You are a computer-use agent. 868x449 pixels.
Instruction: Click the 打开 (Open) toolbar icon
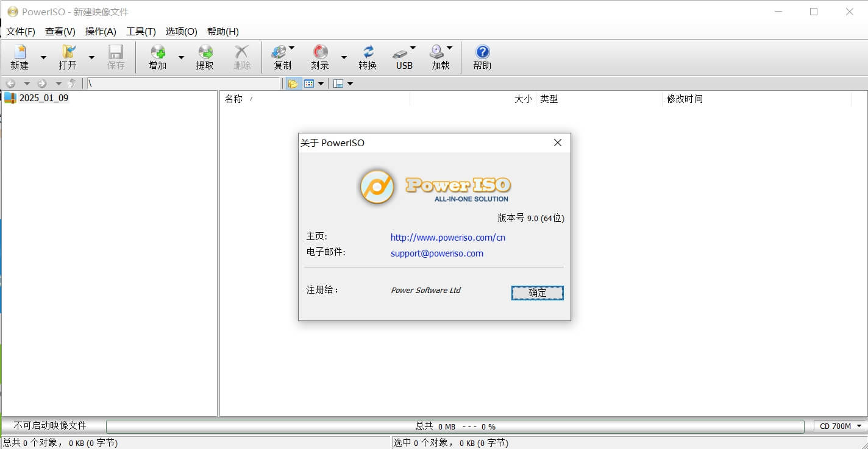(x=68, y=52)
